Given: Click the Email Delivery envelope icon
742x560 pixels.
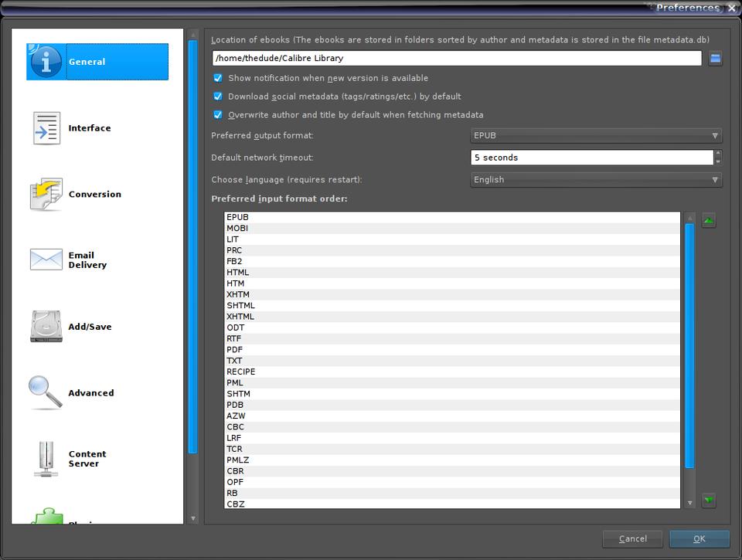Looking at the screenshot, I should point(46,260).
